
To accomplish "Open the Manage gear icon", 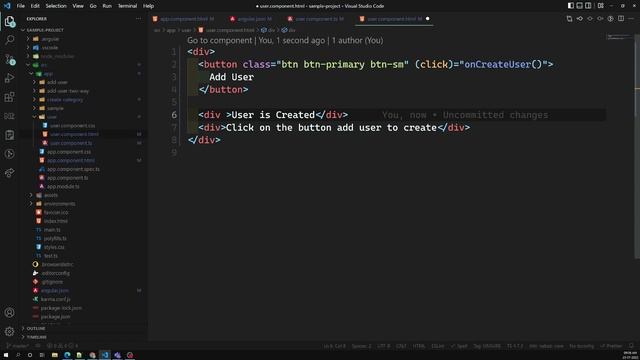I will click(x=9, y=331).
